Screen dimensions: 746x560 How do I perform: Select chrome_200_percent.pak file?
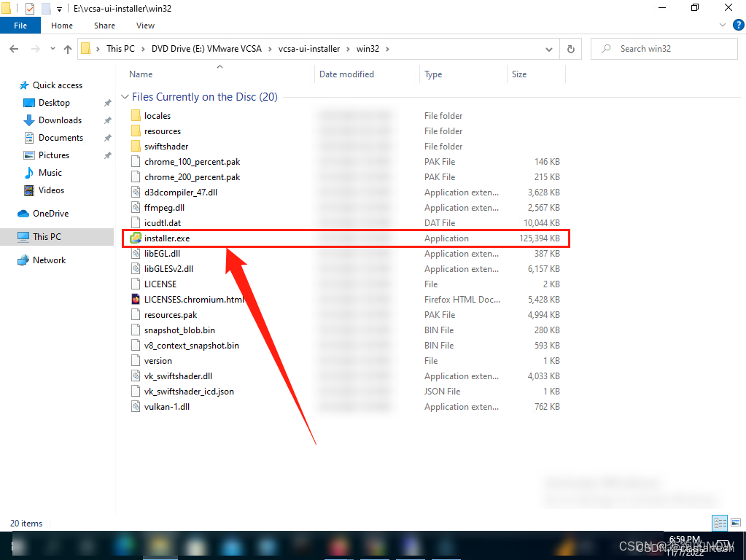pos(193,177)
